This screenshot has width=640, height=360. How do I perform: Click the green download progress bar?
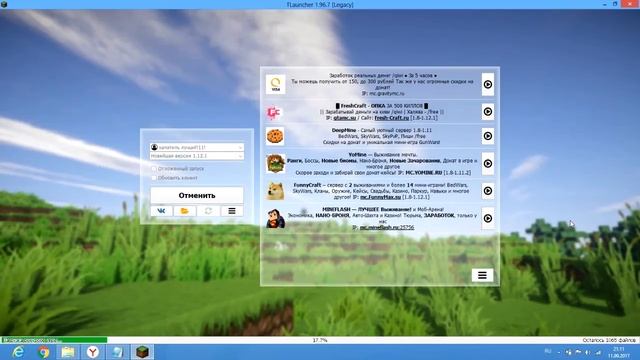pyautogui.click(x=54, y=340)
